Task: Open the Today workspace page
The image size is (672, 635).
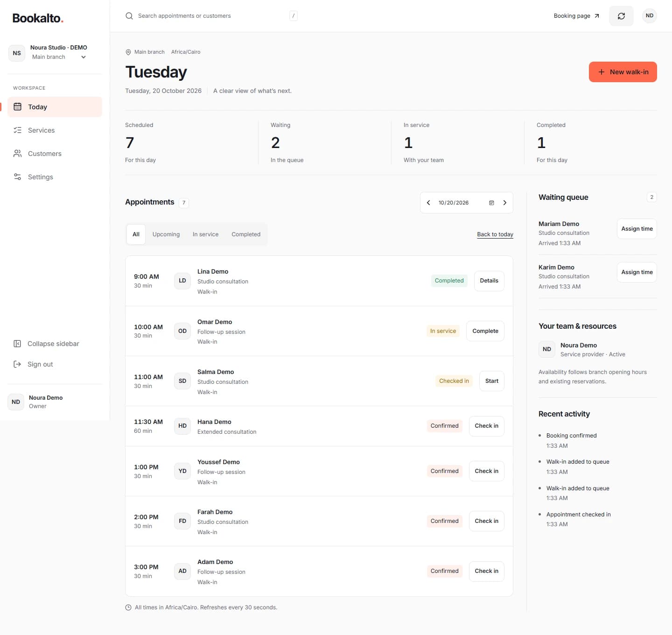Action: [55, 107]
